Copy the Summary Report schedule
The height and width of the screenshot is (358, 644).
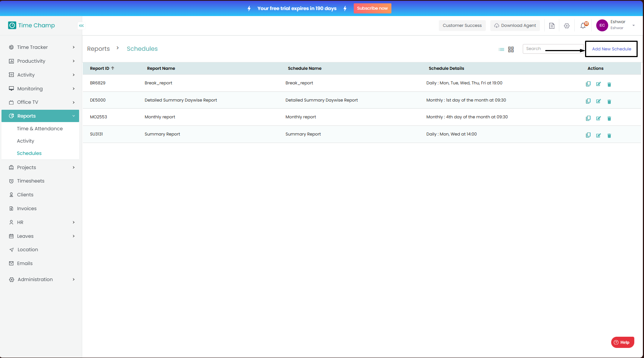tap(588, 135)
